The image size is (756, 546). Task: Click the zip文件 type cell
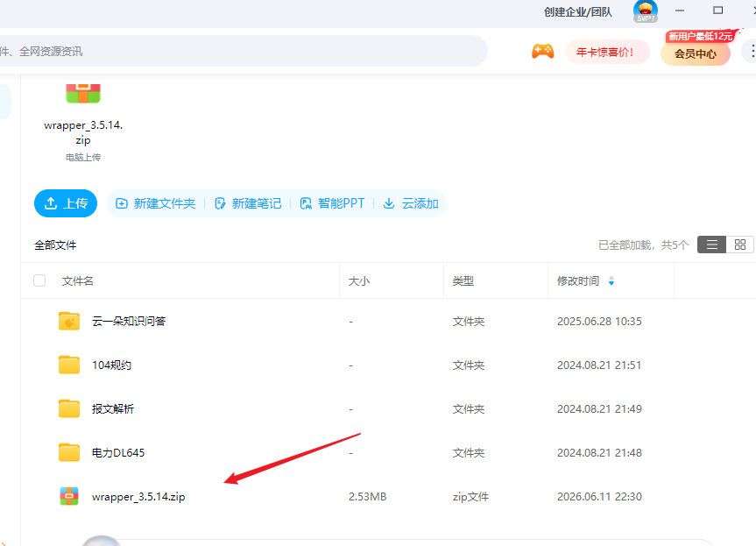470,497
